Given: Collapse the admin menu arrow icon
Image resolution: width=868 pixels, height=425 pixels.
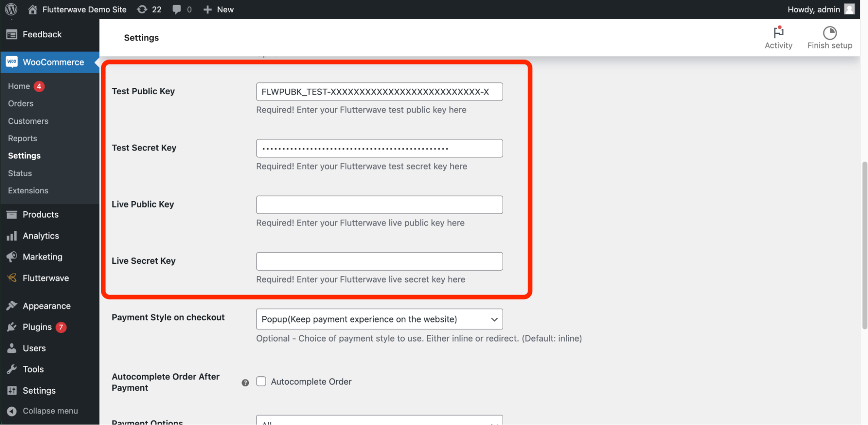Looking at the screenshot, I should pyautogui.click(x=12, y=411).
